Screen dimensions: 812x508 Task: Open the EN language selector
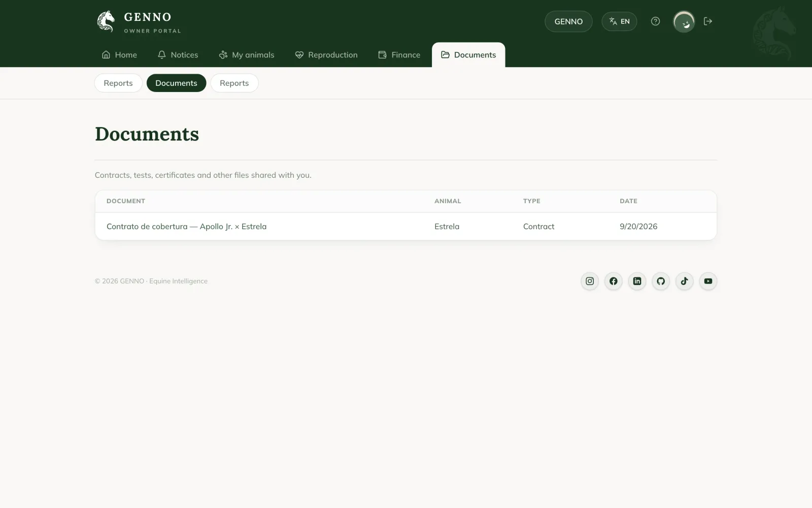(619, 21)
